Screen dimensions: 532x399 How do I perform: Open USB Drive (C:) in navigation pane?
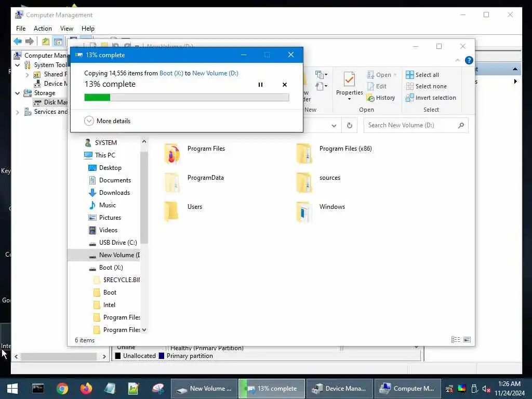pyautogui.click(x=113, y=243)
